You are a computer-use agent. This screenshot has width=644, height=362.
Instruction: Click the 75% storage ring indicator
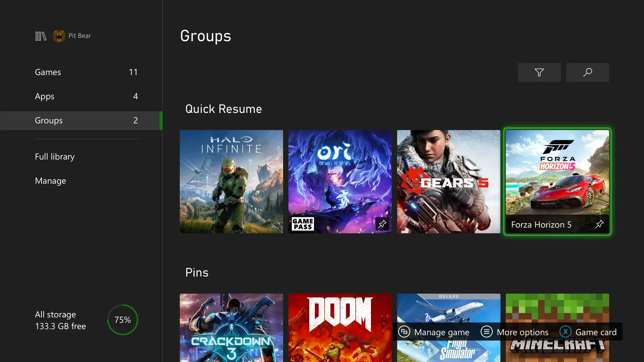point(122,319)
